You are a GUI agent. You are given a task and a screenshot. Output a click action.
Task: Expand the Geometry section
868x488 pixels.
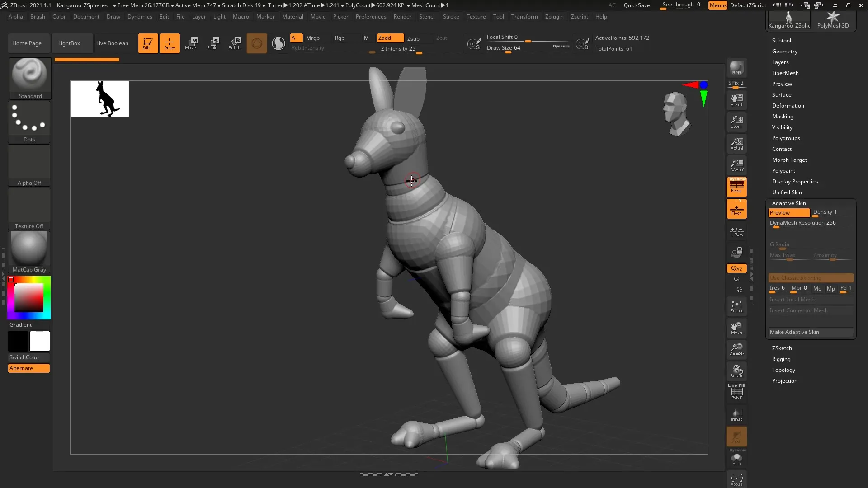784,52
